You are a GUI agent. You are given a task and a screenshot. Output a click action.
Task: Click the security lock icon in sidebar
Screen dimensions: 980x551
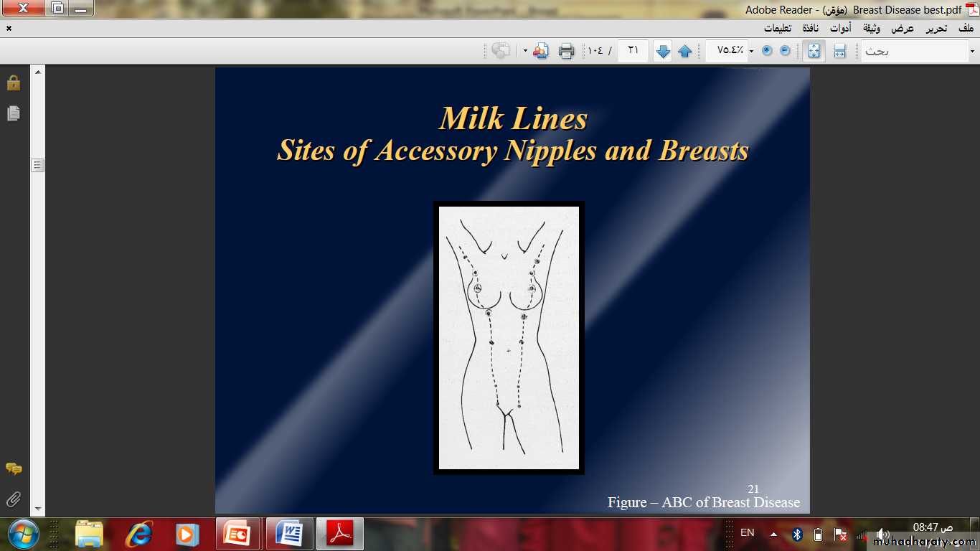[14, 83]
